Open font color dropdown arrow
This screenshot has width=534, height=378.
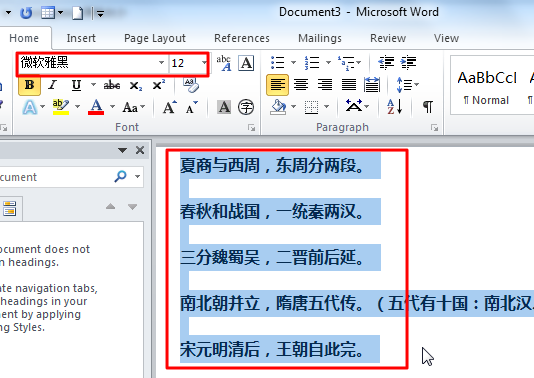coord(112,107)
